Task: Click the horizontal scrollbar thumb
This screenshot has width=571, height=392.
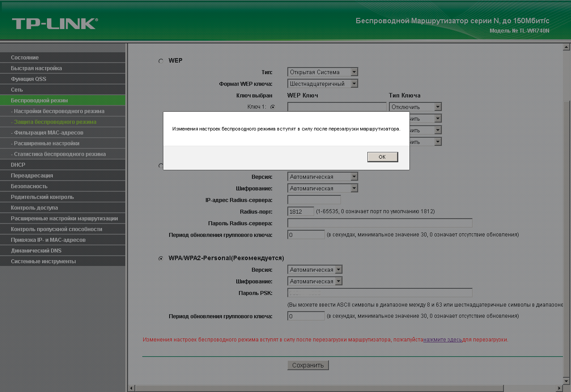Action: [x=319, y=388]
